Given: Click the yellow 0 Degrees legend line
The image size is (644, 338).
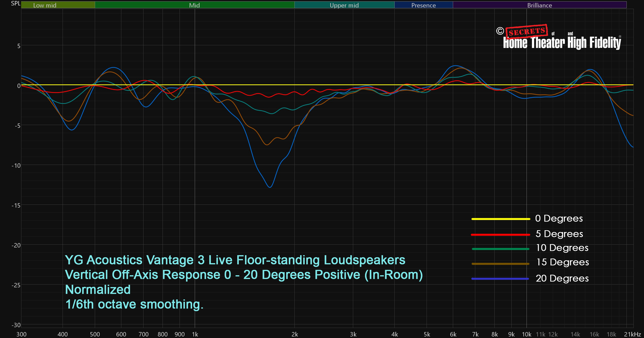Looking at the screenshot, I should (x=501, y=219).
